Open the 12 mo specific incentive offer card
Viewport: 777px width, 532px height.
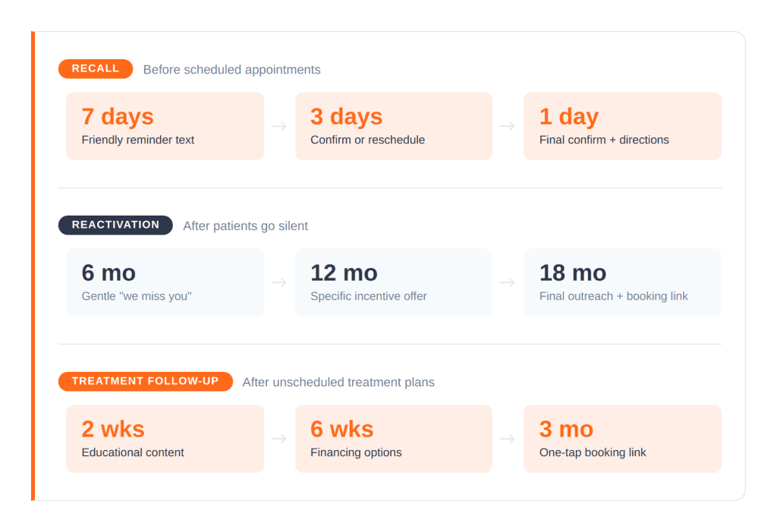tap(393, 282)
